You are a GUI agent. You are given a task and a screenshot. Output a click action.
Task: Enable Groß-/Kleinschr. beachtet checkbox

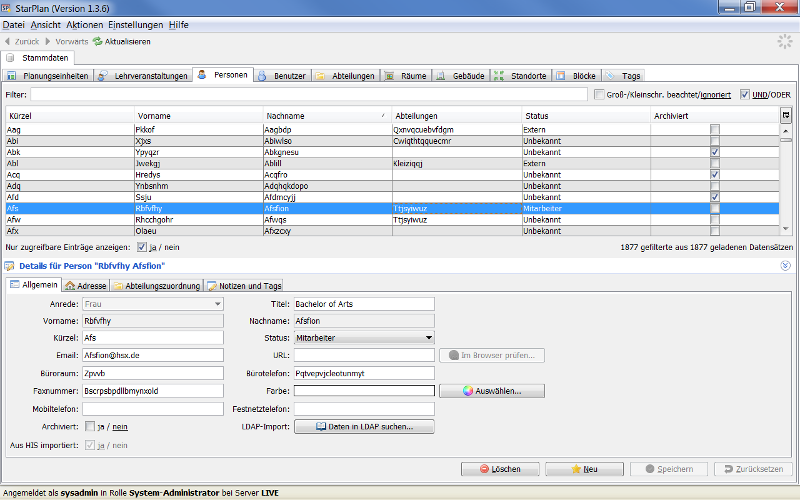pos(599,94)
